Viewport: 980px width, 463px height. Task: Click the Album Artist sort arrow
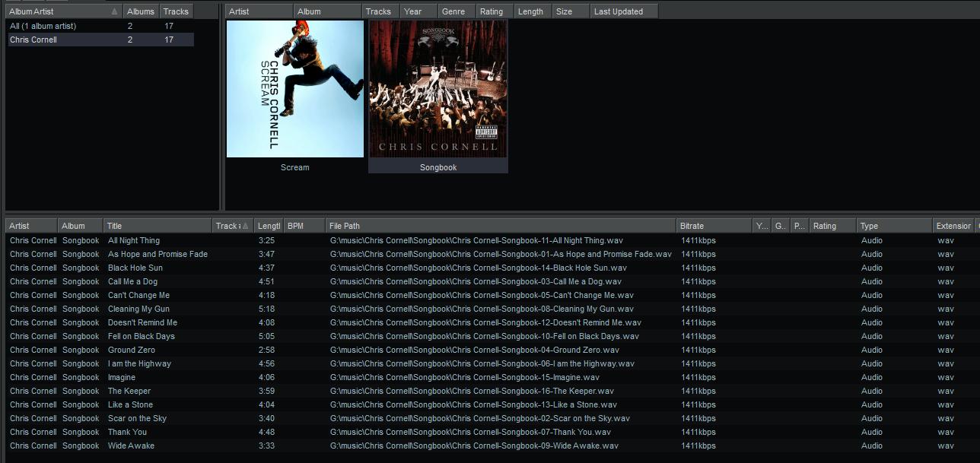(114, 11)
